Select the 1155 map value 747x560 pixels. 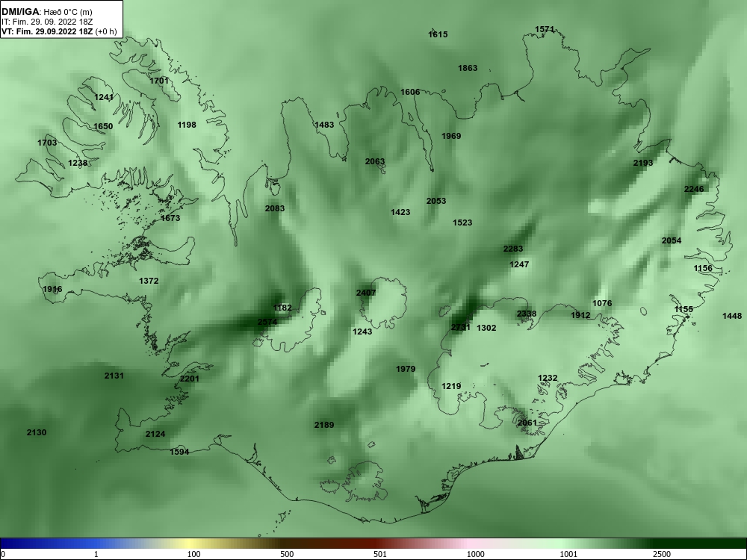[684, 309]
